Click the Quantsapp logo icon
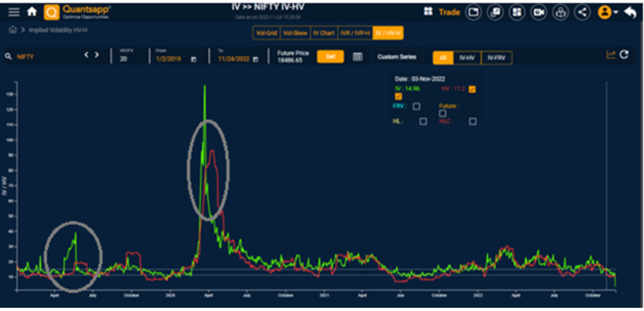The image size is (644, 311). tap(51, 12)
